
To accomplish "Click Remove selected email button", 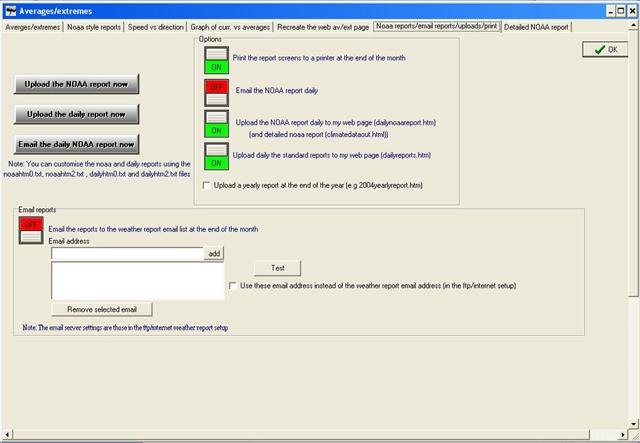I will (x=108, y=309).
